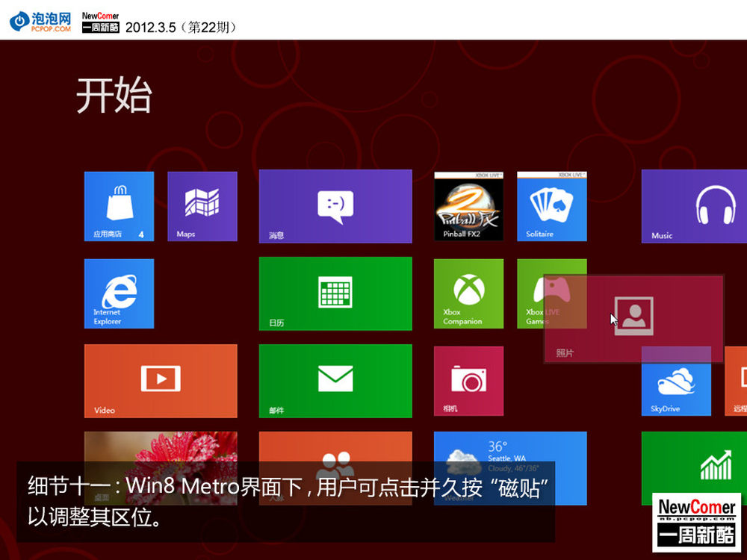Screen dimensions: 747x560
Task: Start the Pinball FX2 game tile
Action: click(468, 206)
